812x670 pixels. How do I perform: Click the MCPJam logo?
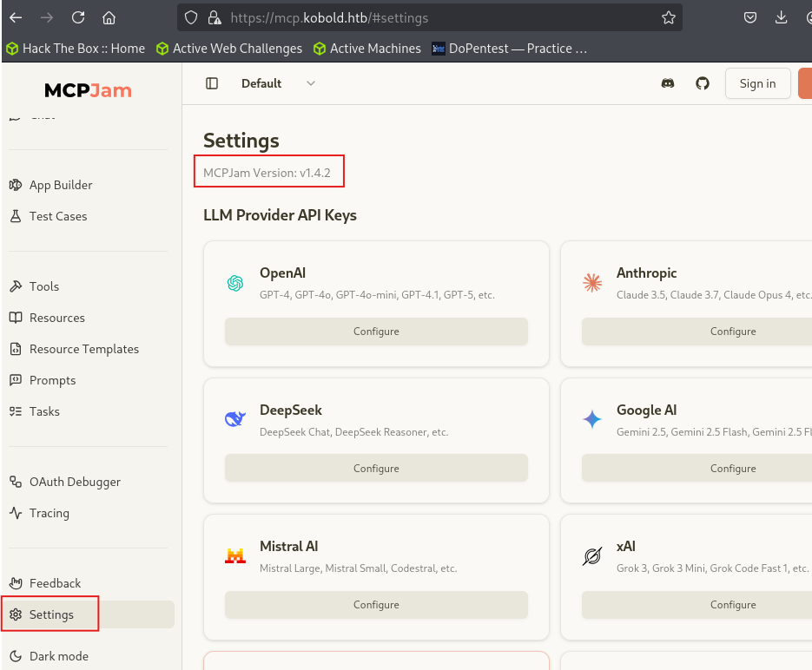click(x=88, y=90)
